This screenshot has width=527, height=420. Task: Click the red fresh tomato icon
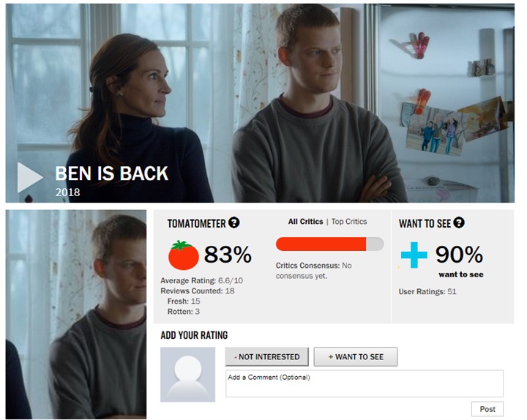(183, 255)
